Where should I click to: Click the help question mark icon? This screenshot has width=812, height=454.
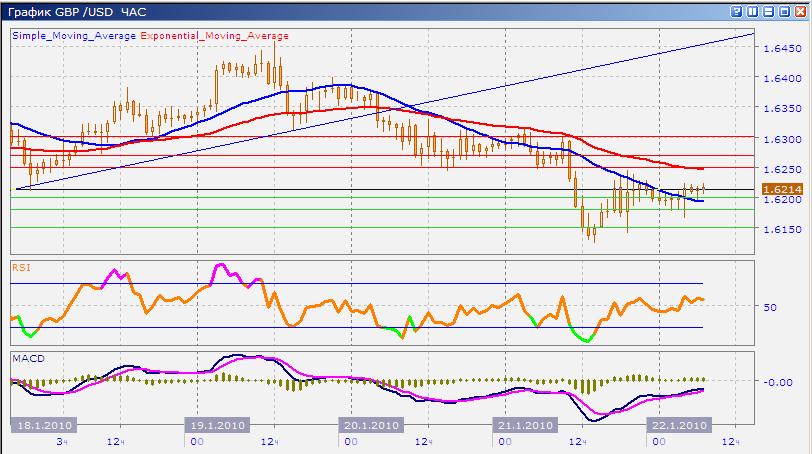click(x=736, y=11)
